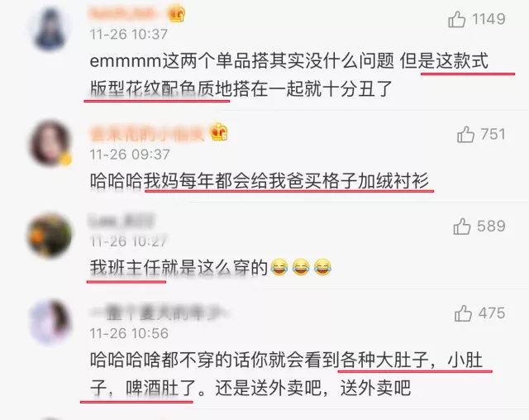This screenshot has height=420, width=529.
Task: Tap the comment about 格子加绒衬衫
Action: (260, 181)
